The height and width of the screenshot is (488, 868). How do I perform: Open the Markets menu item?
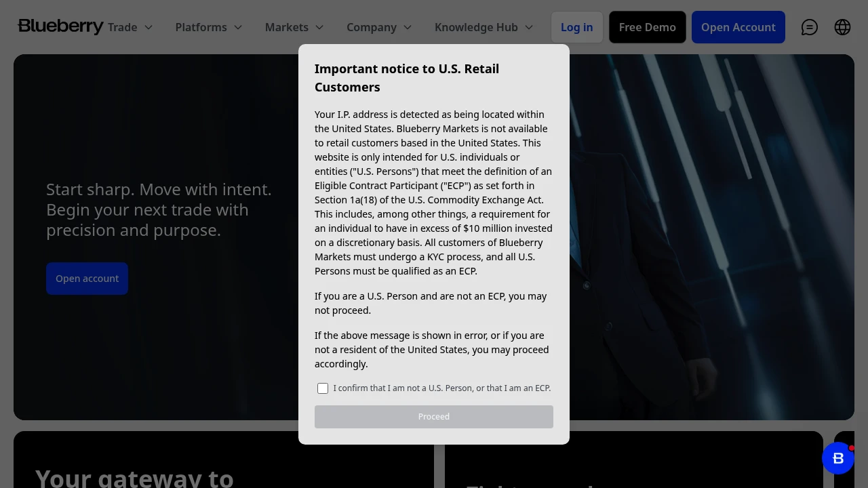[x=287, y=27]
